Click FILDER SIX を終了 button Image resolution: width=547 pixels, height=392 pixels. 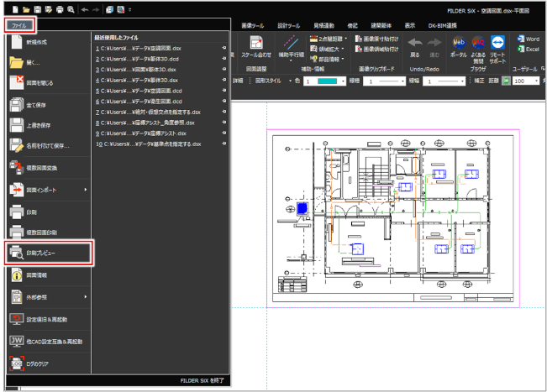click(203, 380)
